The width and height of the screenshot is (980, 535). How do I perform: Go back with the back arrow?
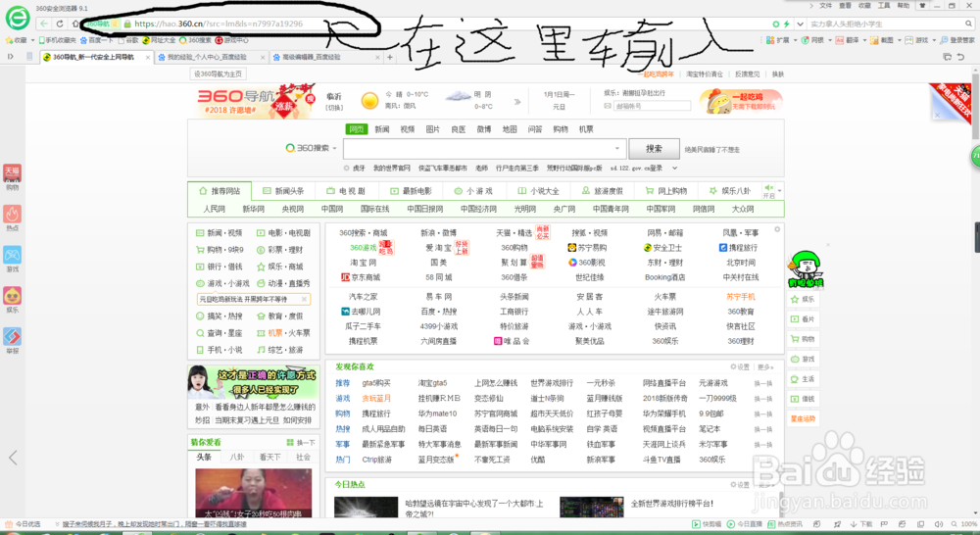[43, 24]
